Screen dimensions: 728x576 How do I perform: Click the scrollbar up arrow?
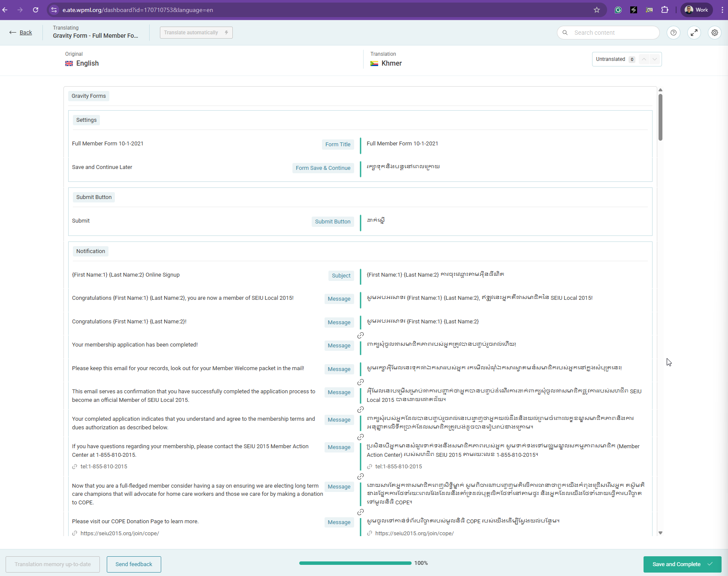tap(661, 90)
